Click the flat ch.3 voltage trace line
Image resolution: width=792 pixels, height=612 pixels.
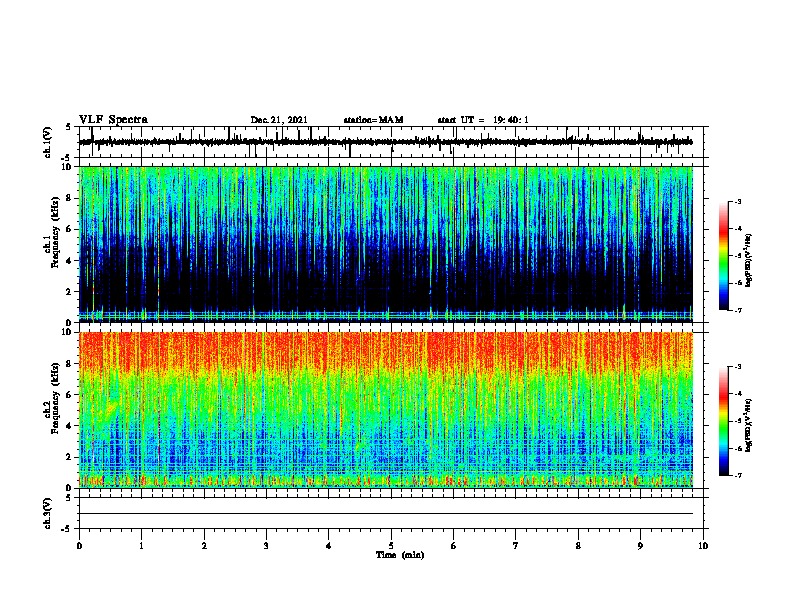click(385, 514)
